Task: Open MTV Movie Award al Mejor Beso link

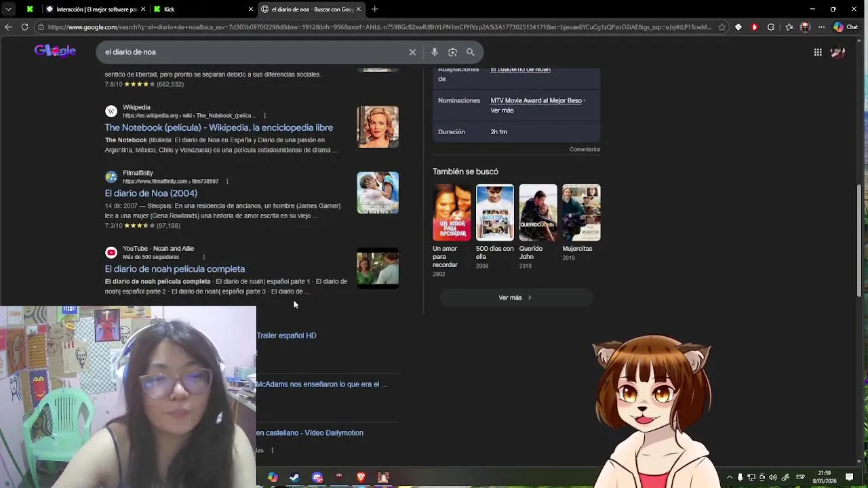Action: 536,100
